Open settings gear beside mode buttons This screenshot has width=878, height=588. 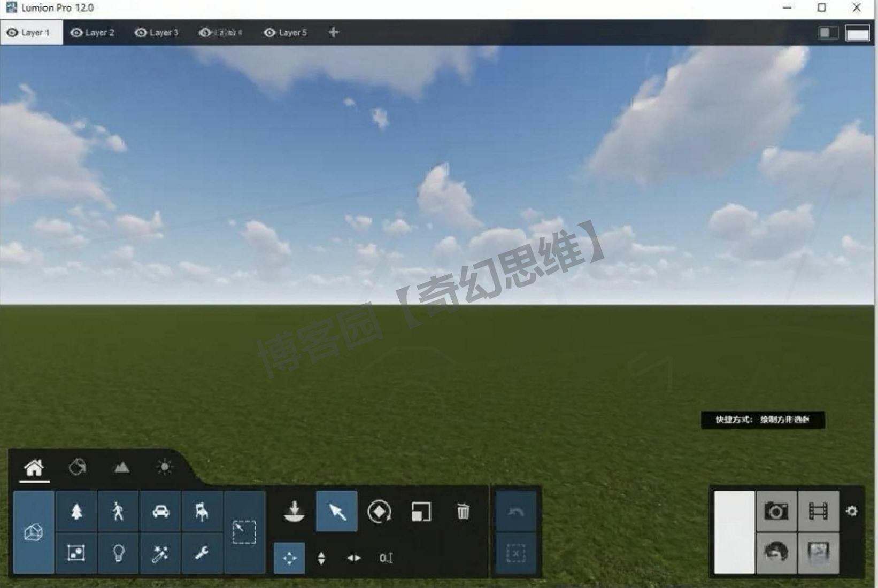point(852,512)
